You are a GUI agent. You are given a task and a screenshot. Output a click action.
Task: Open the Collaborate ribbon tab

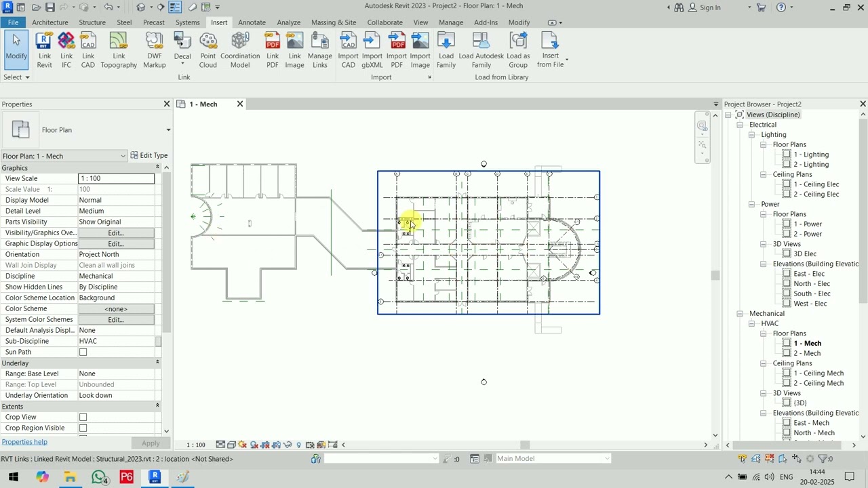[385, 22]
